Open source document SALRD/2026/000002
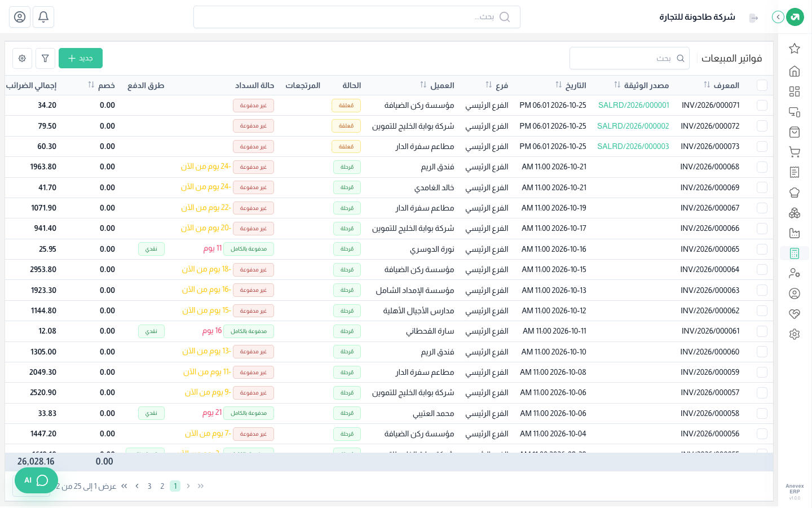This screenshot has height=508, width=812. pyautogui.click(x=633, y=126)
